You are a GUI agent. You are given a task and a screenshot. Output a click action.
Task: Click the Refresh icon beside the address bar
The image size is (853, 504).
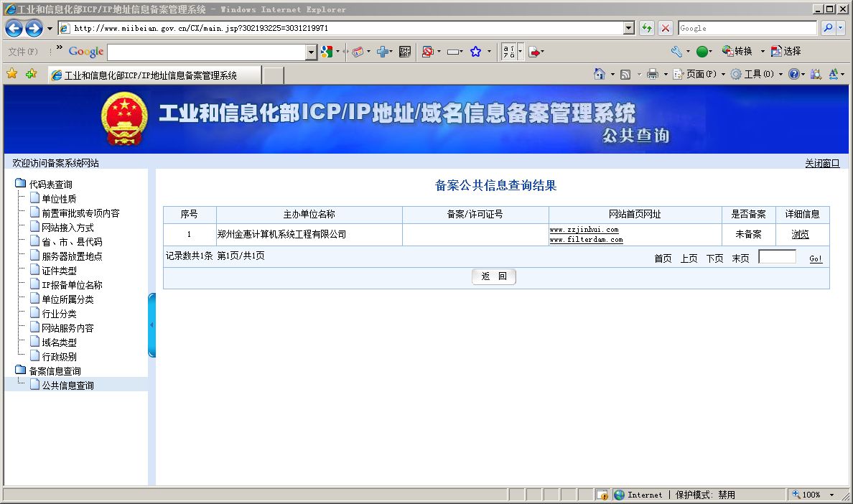pyautogui.click(x=647, y=28)
